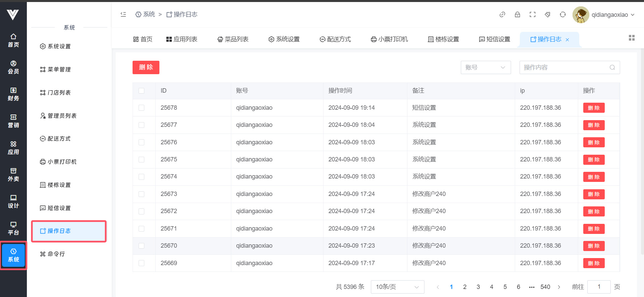Go to page 540 of results
The image size is (644, 297).
pyautogui.click(x=545, y=287)
